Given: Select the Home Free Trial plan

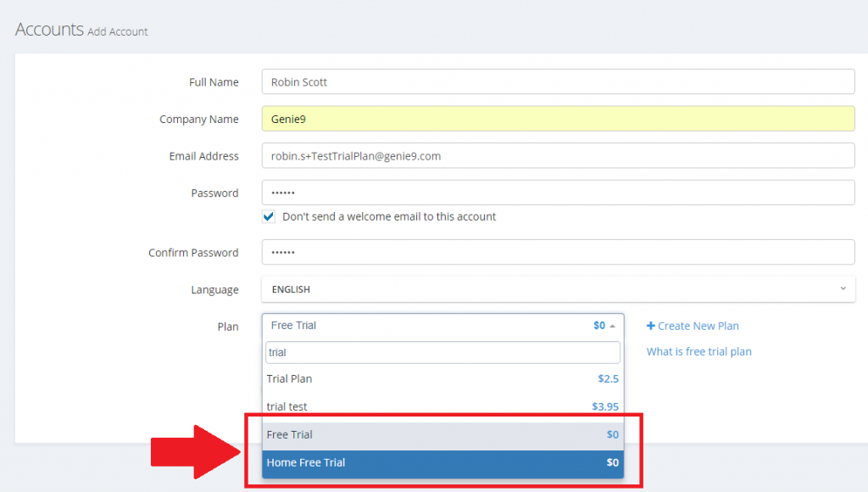Looking at the screenshot, I should click(x=441, y=462).
